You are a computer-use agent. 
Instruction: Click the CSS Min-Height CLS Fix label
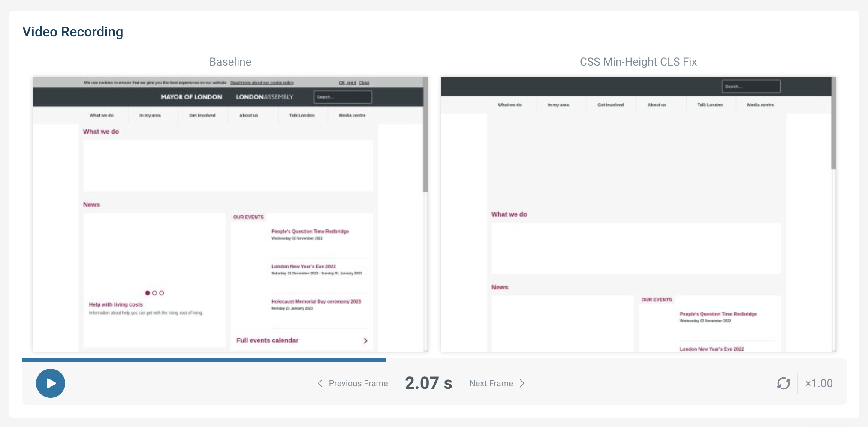point(638,62)
